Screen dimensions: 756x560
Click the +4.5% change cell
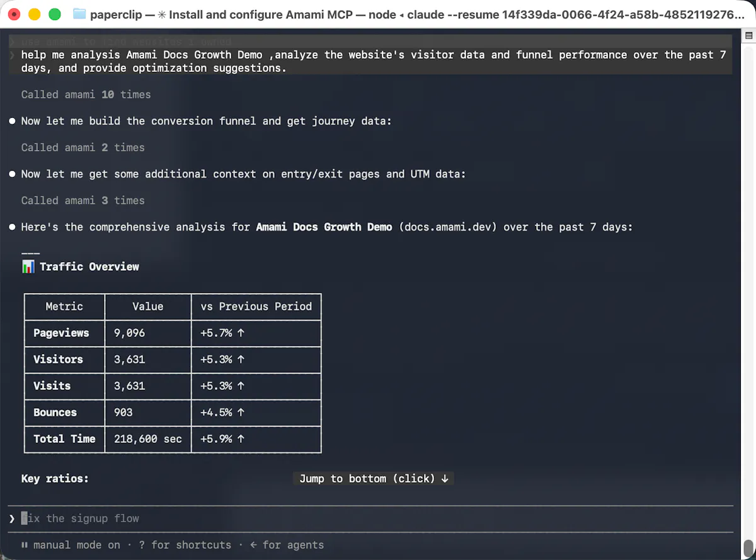coord(222,413)
